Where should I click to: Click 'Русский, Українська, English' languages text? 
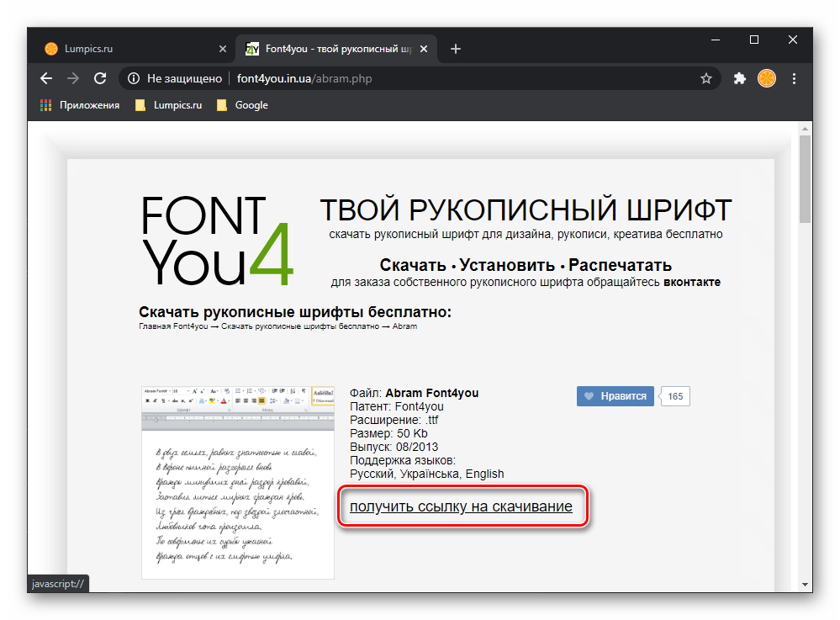click(x=427, y=474)
